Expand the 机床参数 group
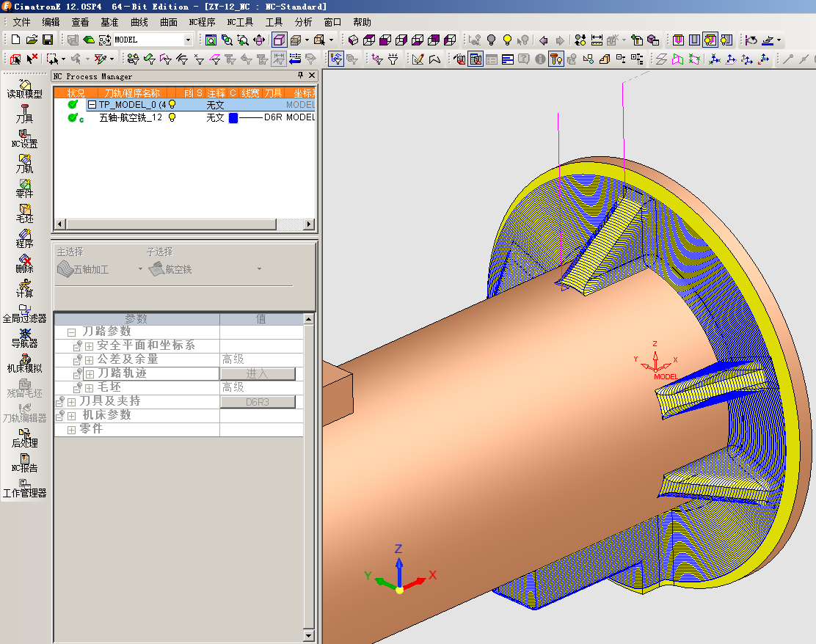 tap(72, 416)
